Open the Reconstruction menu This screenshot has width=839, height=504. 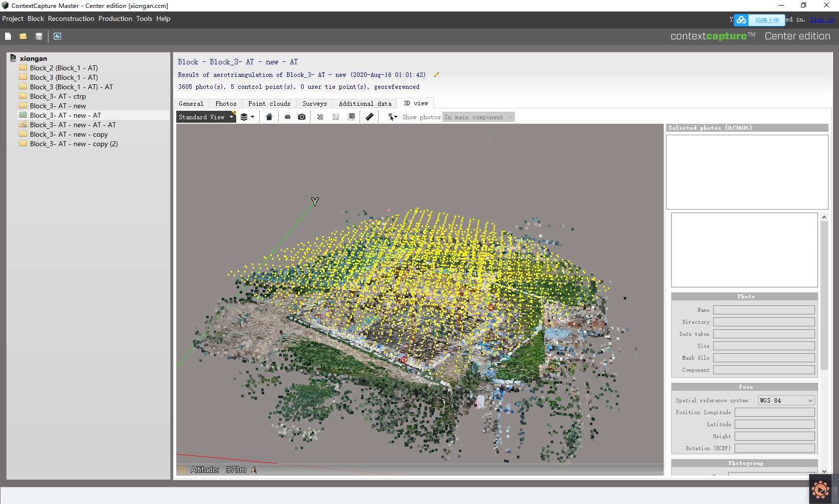[71, 19]
